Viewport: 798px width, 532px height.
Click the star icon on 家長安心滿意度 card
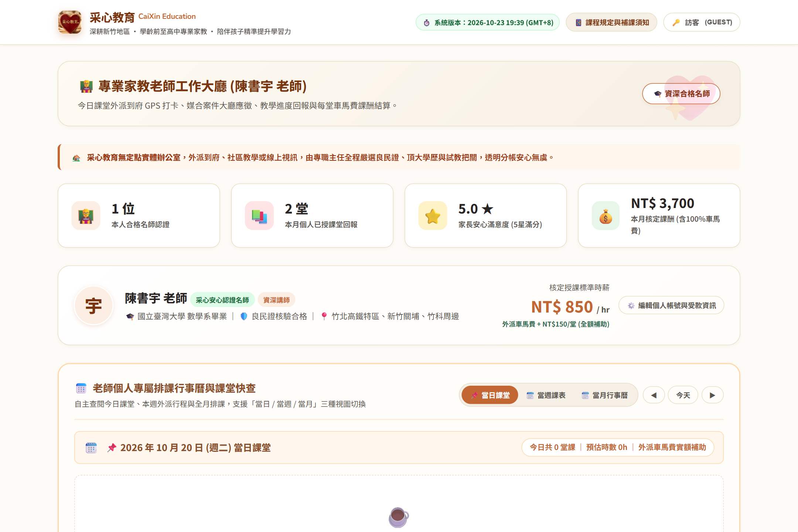[x=433, y=216]
